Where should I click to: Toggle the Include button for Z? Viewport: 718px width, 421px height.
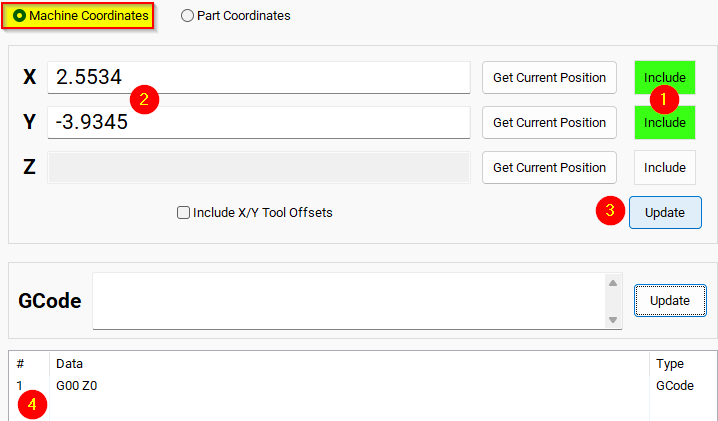point(664,167)
